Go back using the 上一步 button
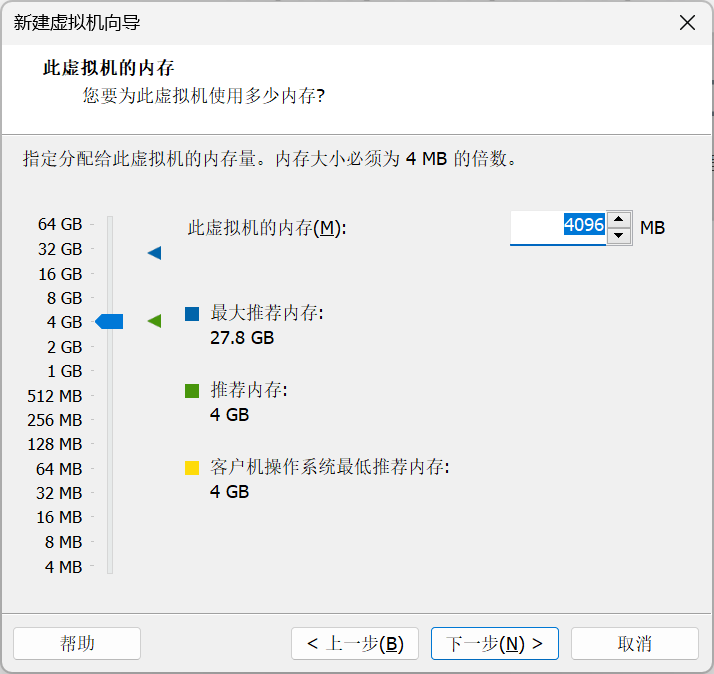The width and height of the screenshot is (714, 674). [355, 644]
